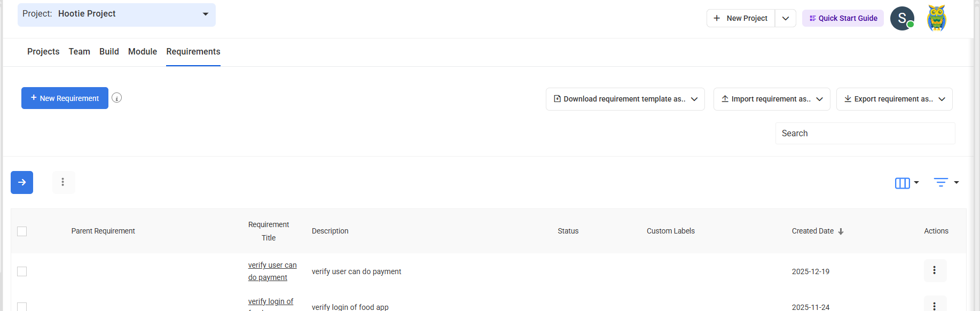Open the user profile avatar
The width and height of the screenshot is (980, 311).
902,18
